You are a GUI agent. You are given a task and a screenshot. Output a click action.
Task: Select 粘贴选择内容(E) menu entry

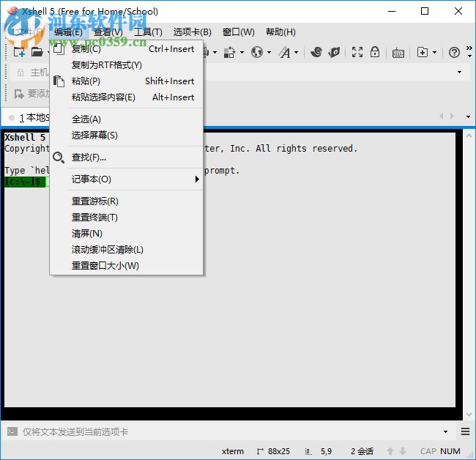click(126, 97)
